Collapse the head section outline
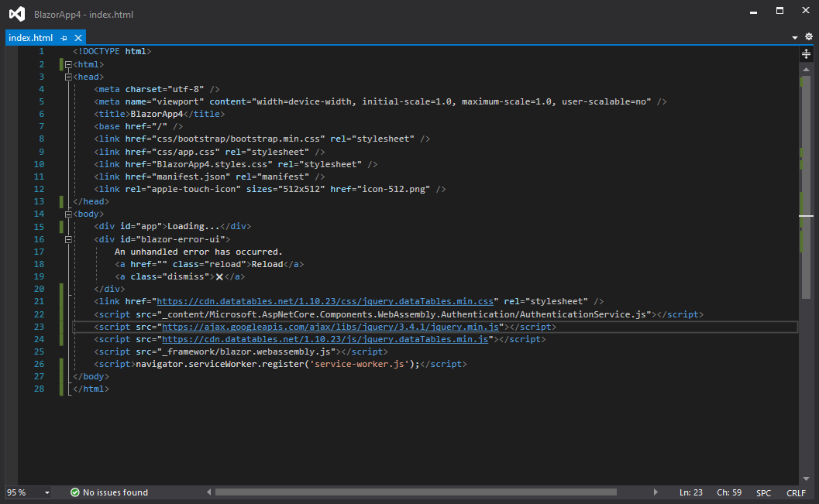This screenshot has width=819, height=504. pos(69,77)
